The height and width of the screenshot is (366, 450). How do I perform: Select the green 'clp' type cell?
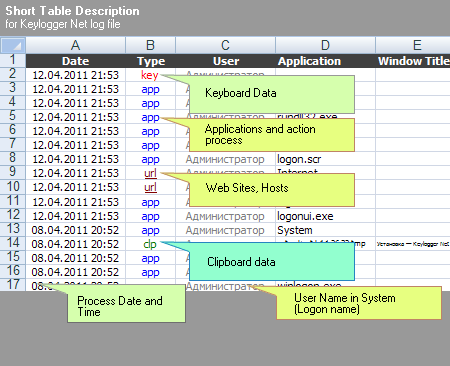[x=151, y=244]
